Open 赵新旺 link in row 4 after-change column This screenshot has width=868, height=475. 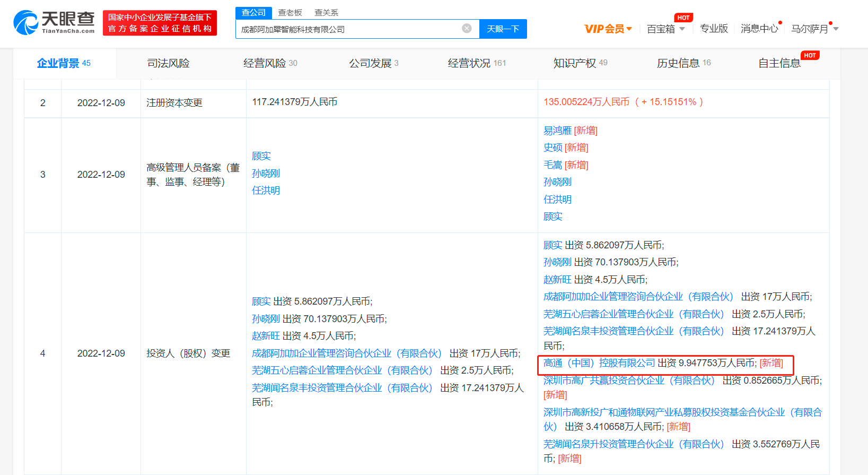[557, 280]
